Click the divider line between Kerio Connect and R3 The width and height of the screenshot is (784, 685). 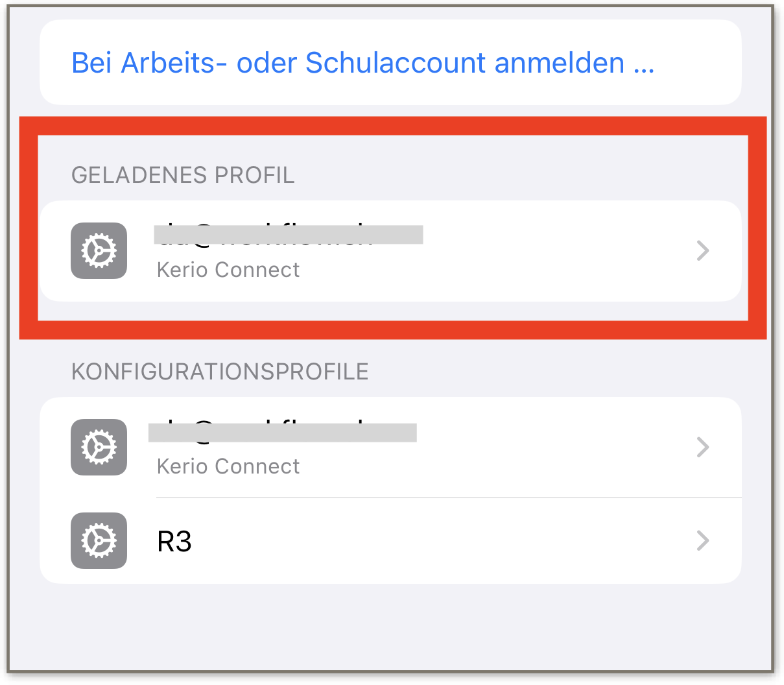[449, 498]
